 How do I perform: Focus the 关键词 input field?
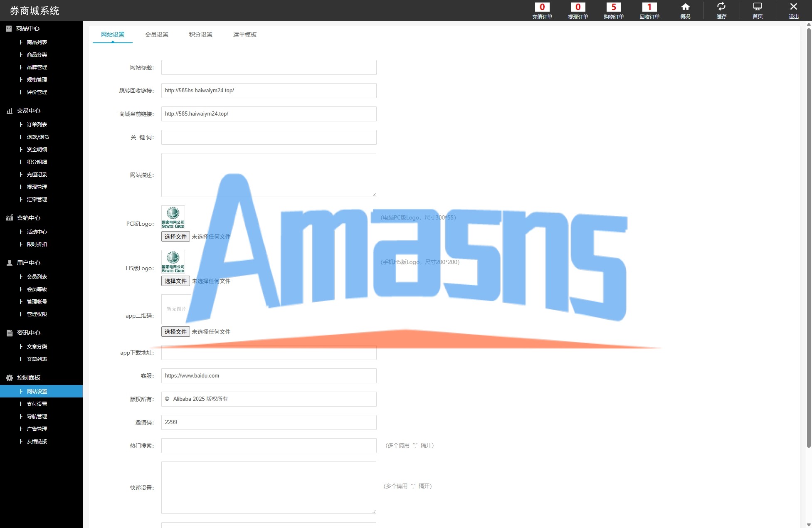coord(269,137)
